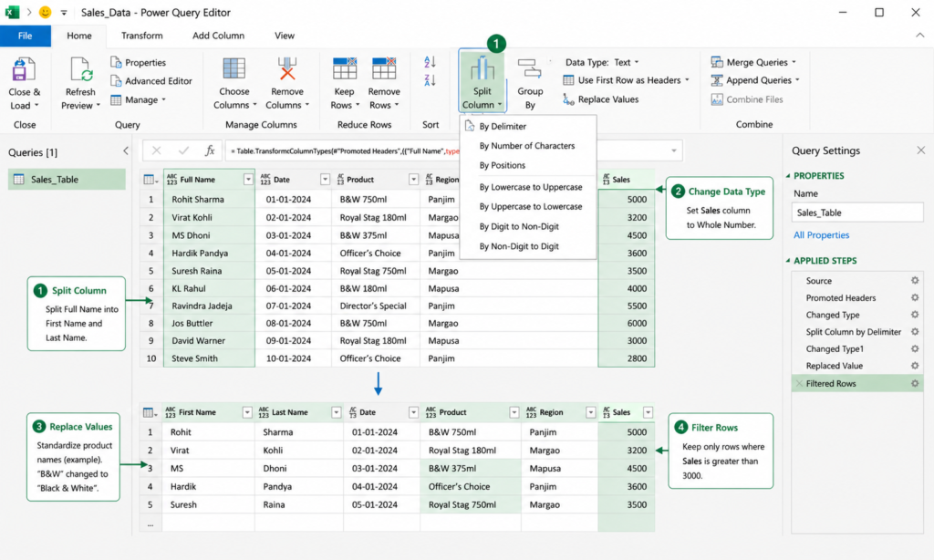Choose By Number of Characters

tap(528, 145)
